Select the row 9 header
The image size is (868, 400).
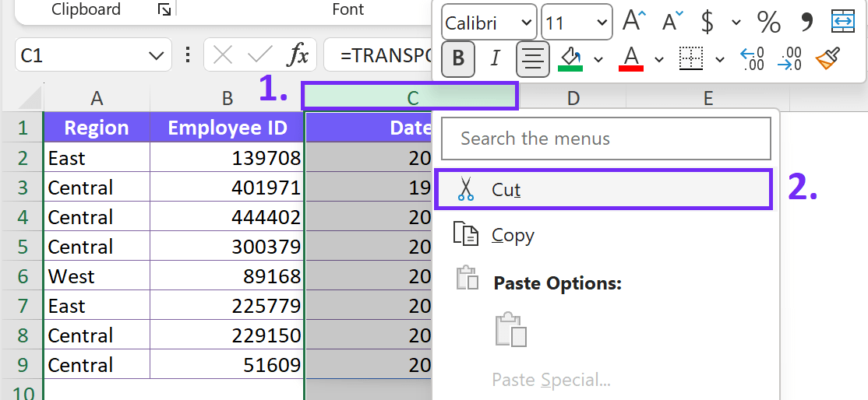pos(22,365)
